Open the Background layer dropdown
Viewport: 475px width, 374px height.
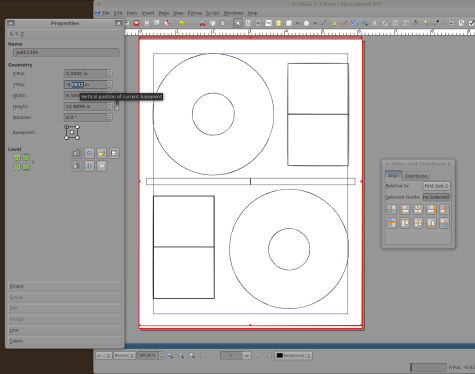coord(293,355)
